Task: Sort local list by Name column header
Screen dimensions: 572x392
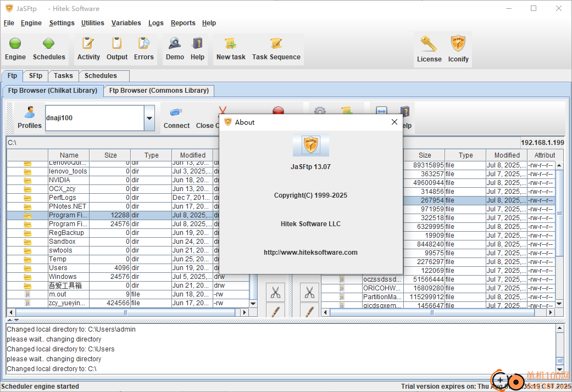Action: pos(69,155)
